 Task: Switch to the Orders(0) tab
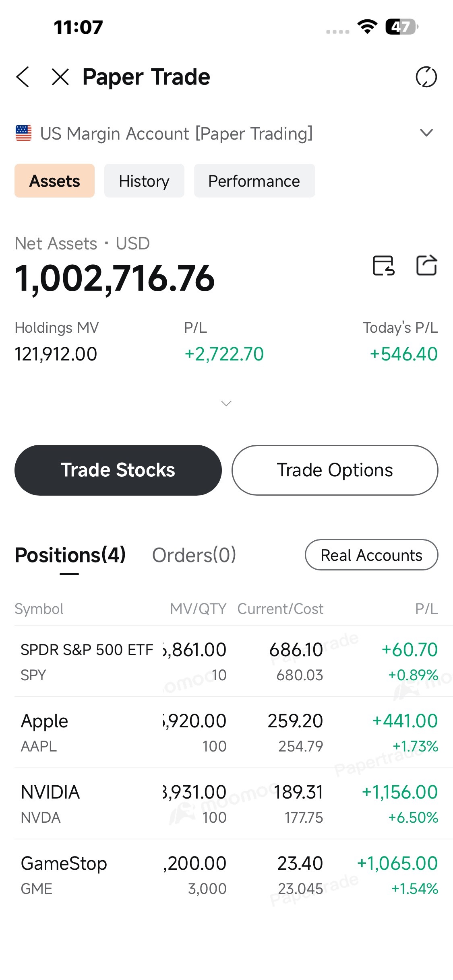coord(194,555)
